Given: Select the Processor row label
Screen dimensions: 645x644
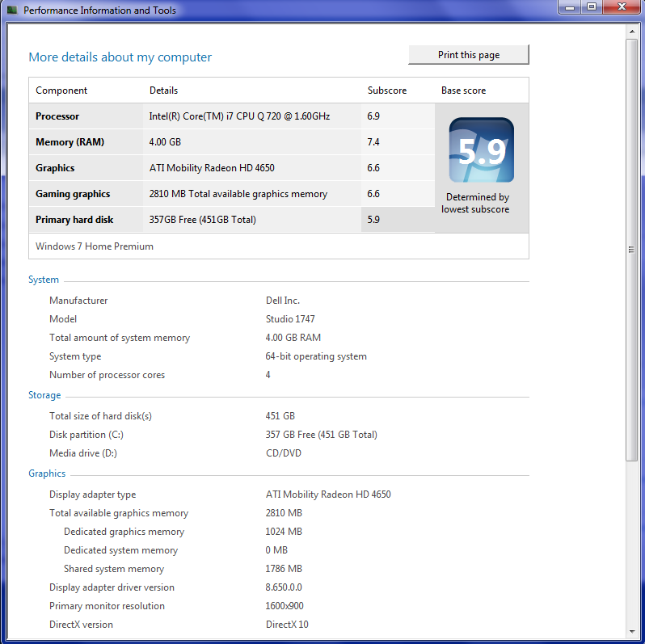Looking at the screenshot, I should click(x=57, y=116).
